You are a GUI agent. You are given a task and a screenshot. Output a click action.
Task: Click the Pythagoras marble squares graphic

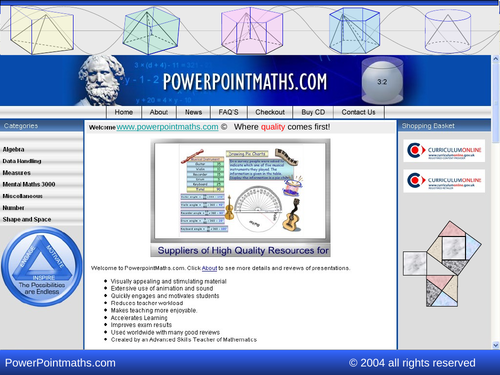(442, 264)
